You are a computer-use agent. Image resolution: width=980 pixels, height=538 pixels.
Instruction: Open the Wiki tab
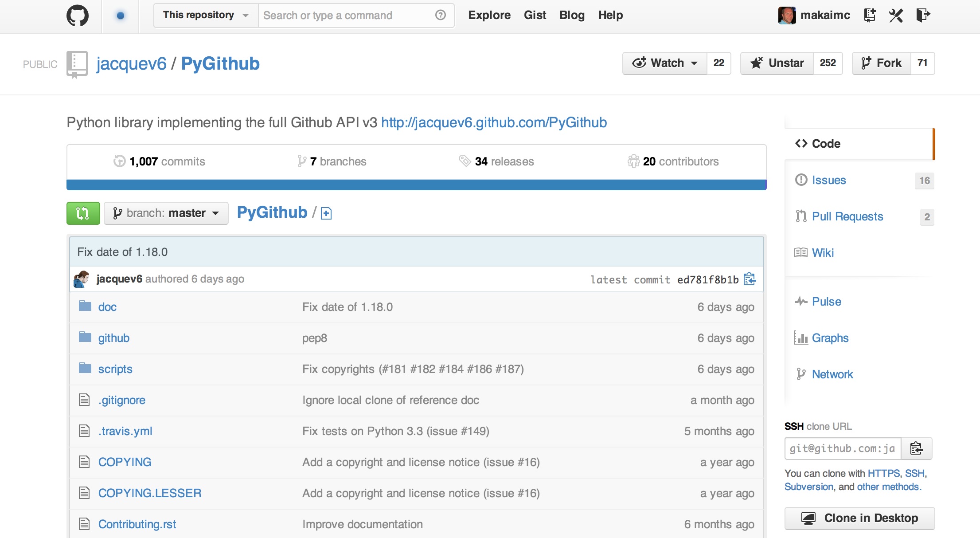pos(823,252)
